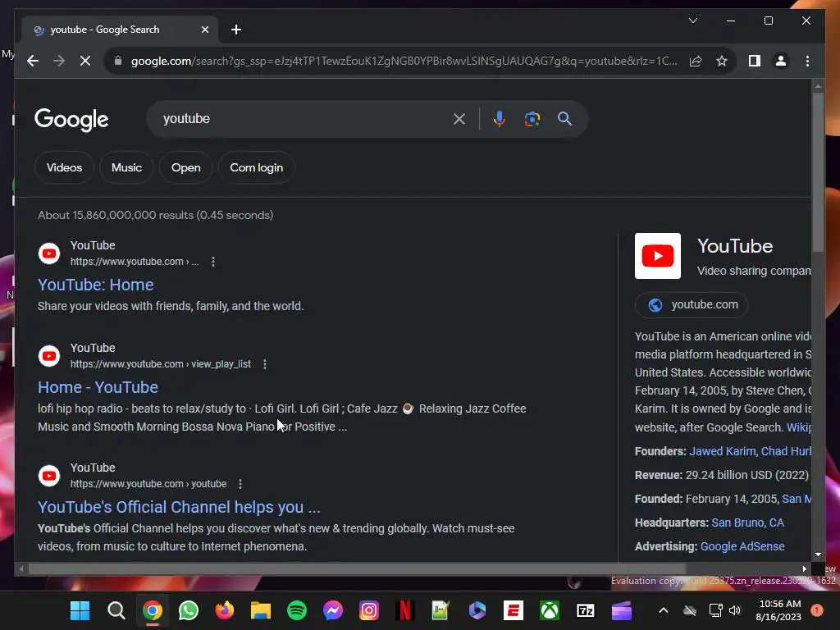The image size is (840, 630).
Task: Open File Explorer from the taskbar
Action: click(x=261, y=610)
